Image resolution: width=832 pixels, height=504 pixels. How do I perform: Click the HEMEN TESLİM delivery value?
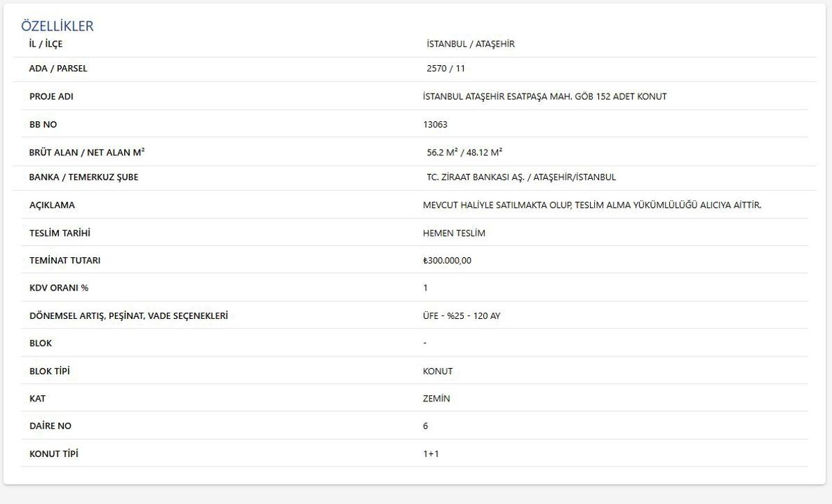(x=453, y=233)
